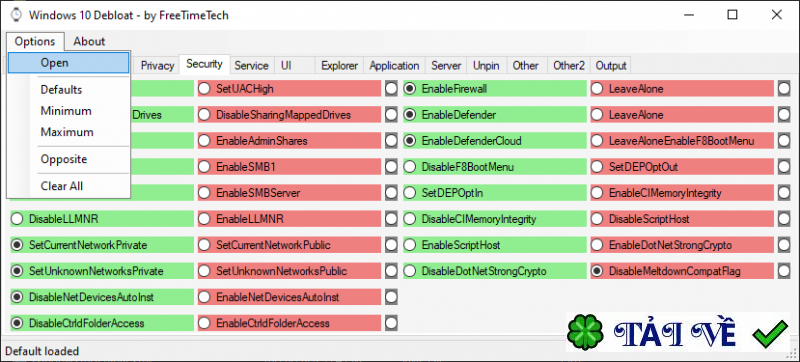Click gray skip box right of SetUACHigh
Screen dimensions: 800x362
point(391,89)
